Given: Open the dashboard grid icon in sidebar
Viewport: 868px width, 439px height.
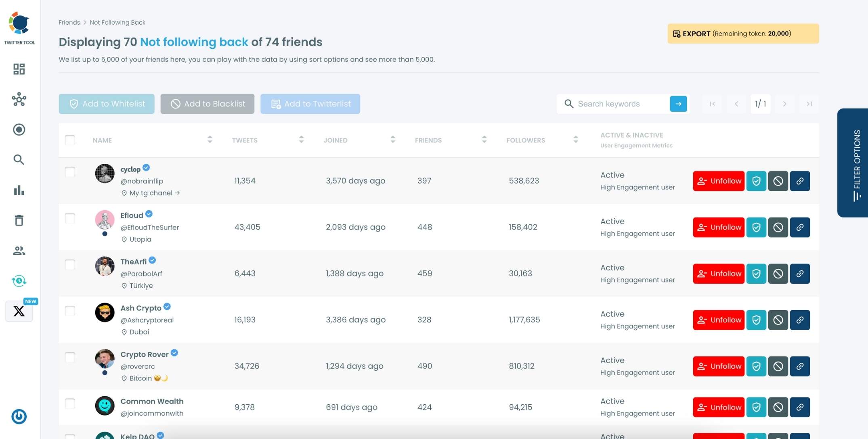Looking at the screenshot, I should click(x=19, y=69).
